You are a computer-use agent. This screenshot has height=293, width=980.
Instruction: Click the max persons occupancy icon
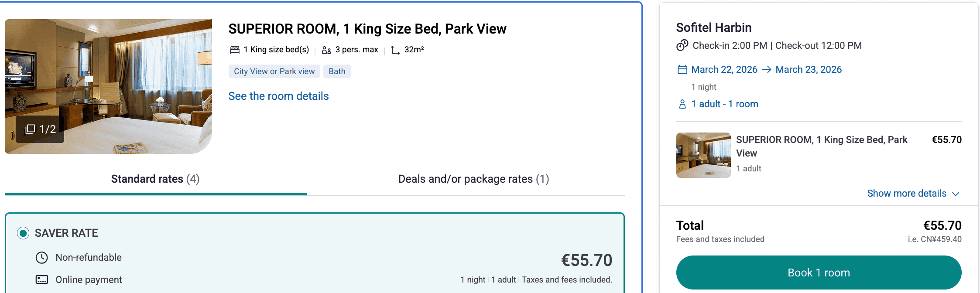pyautogui.click(x=326, y=50)
